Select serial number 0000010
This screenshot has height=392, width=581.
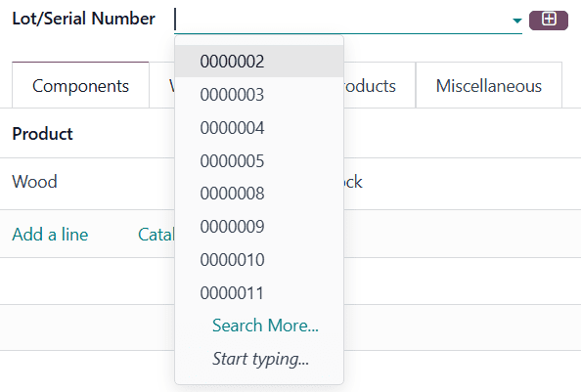pos(259,260)
